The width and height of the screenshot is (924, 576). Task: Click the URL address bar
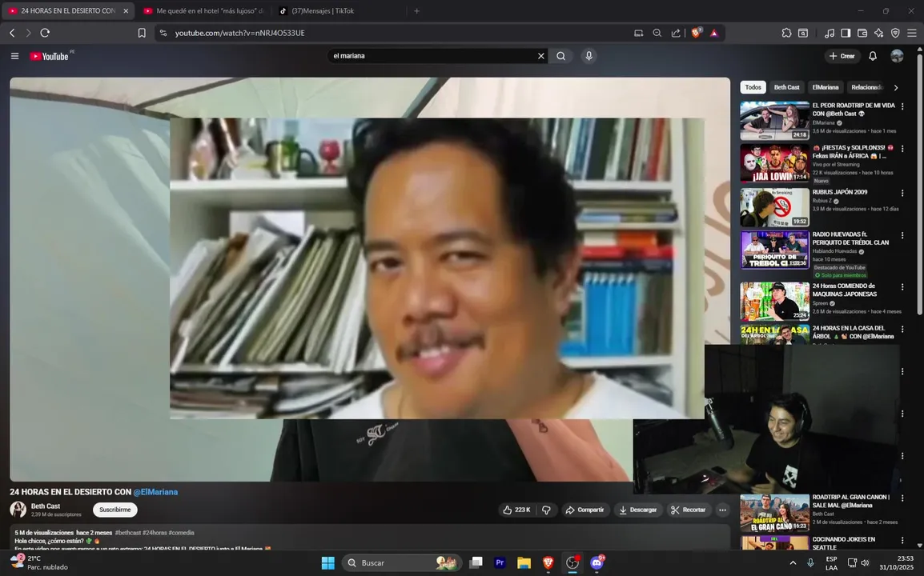[389, 33]
